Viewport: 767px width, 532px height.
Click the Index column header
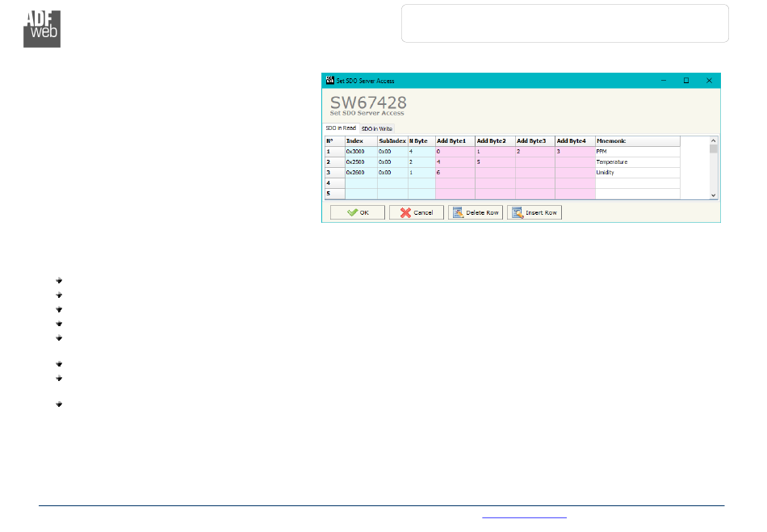coord(361,140)
